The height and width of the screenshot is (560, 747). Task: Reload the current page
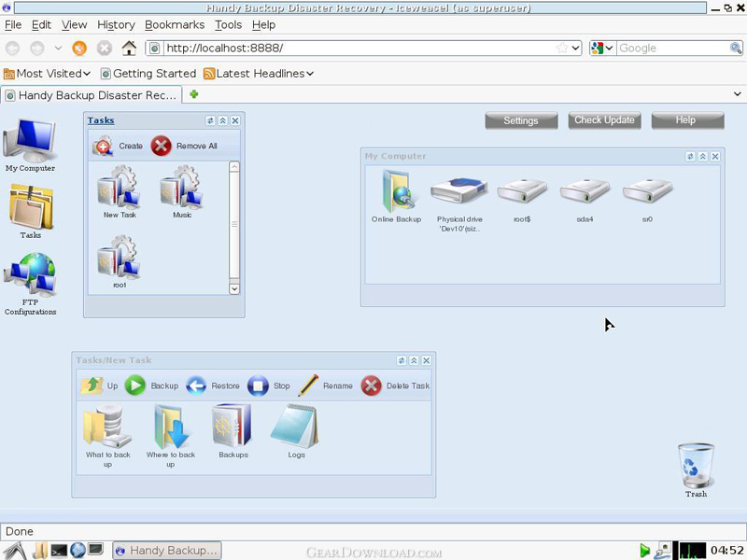(x=79, y=49)
